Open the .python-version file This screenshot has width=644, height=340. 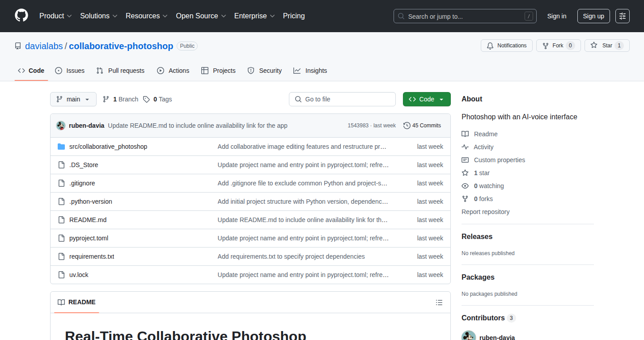91,201
